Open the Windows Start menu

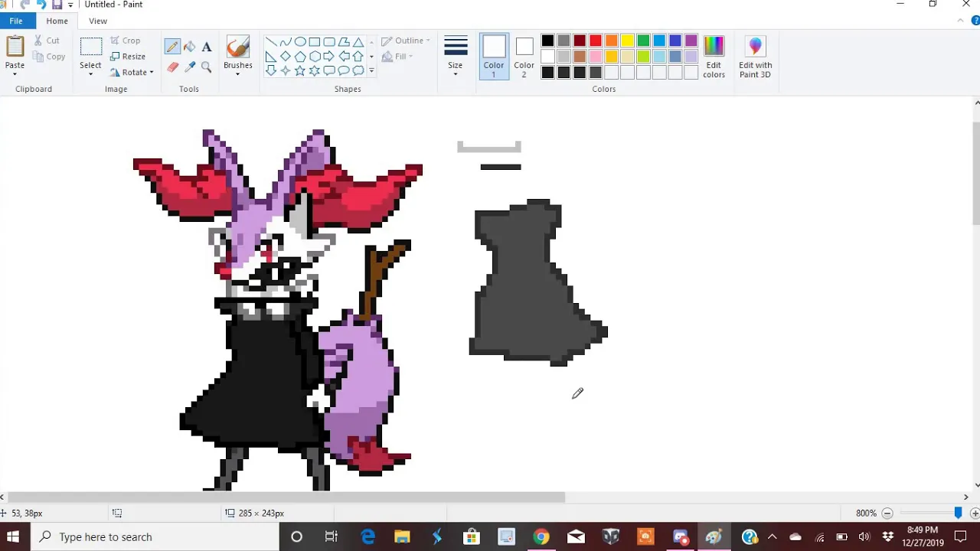pos(13,536)
